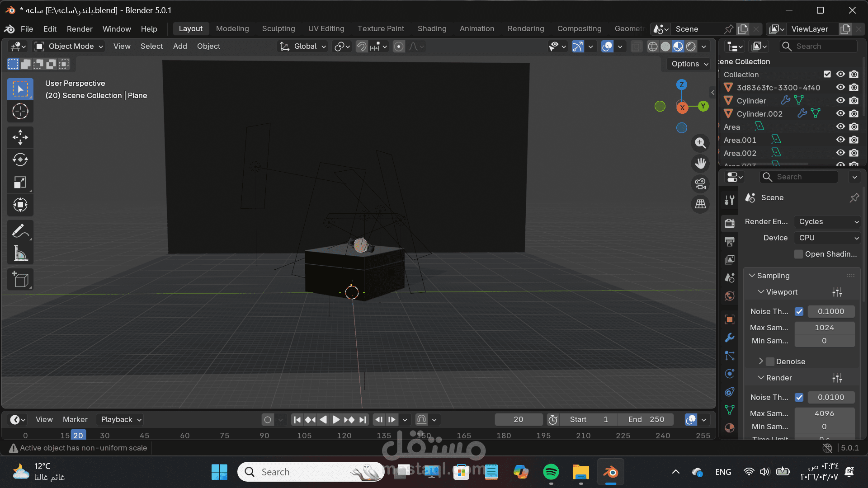The image size is (868, 488).
Task: Click the Add Cube tool
Action: (x=20, y=279)
